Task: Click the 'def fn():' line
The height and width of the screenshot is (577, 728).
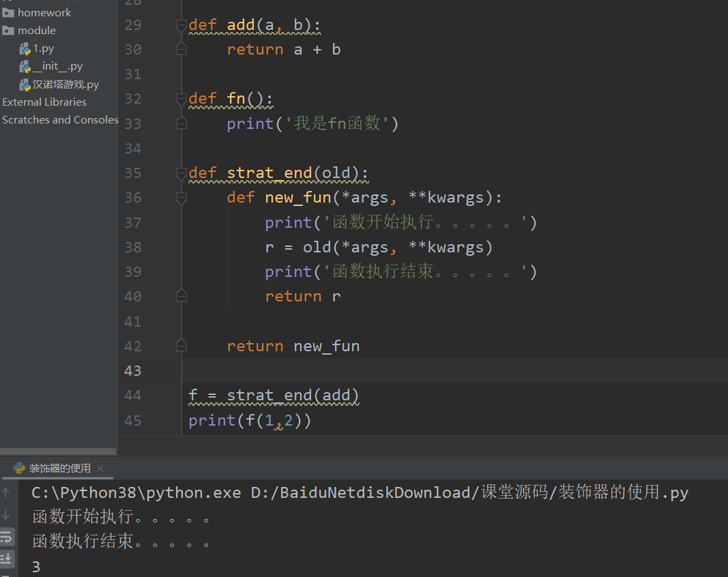Action: 231,99
